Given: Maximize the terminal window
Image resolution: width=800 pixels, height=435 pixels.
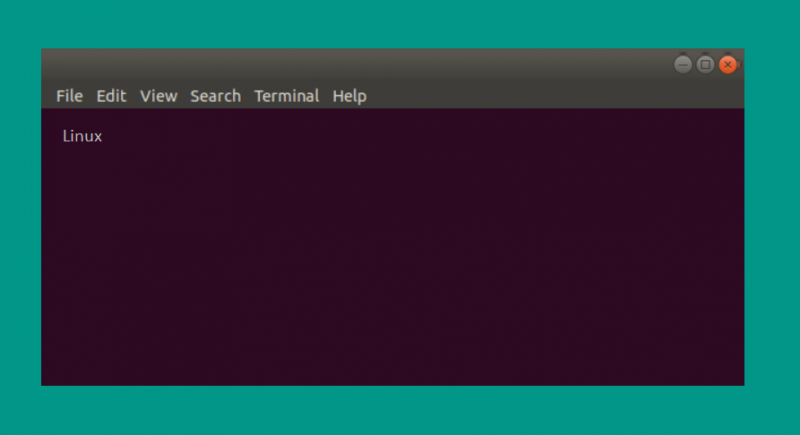Looking at the screenshot, I should (x=705, y=65).
